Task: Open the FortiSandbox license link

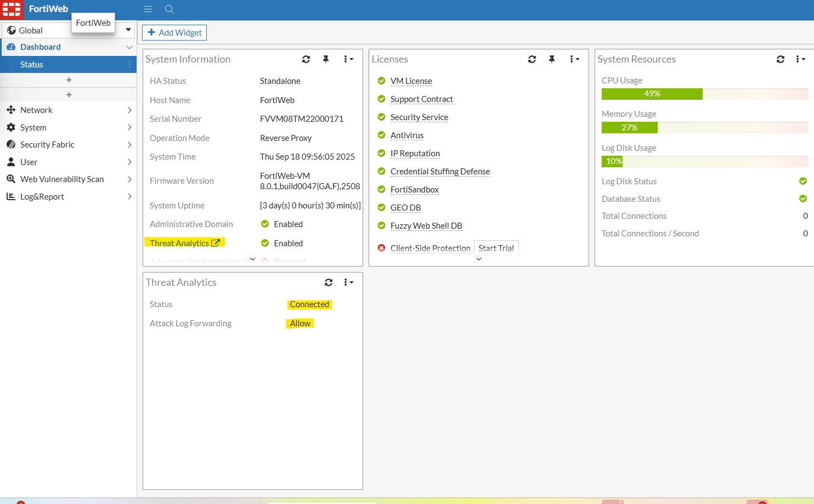Action: [x=415, y=190]
